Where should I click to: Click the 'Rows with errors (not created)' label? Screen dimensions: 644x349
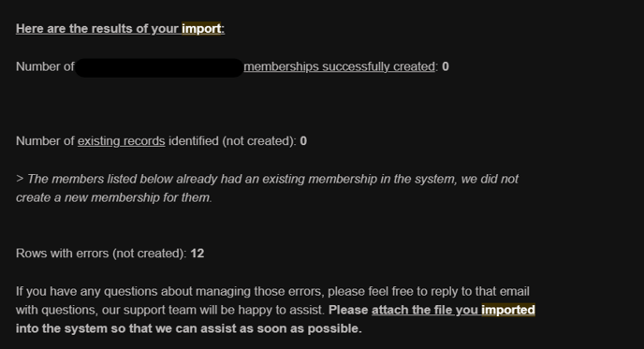click(101, 254)
